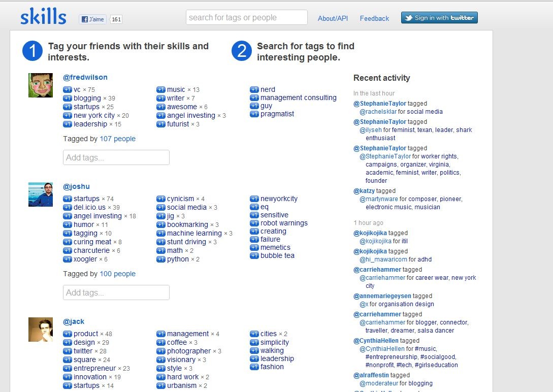553x392 pixels.
Task: Open the @fredwilson profile link
Action: click(85, 77)
